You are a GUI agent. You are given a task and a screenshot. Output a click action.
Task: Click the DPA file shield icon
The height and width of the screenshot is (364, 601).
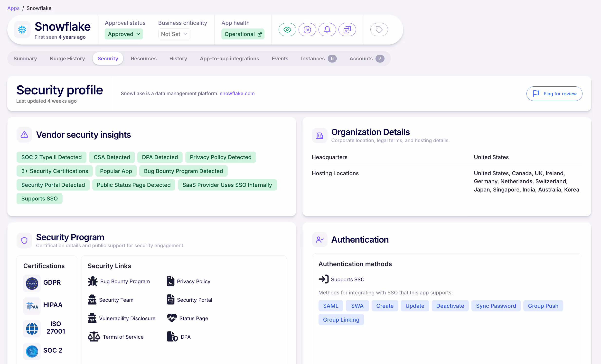[x=172, y=337]
